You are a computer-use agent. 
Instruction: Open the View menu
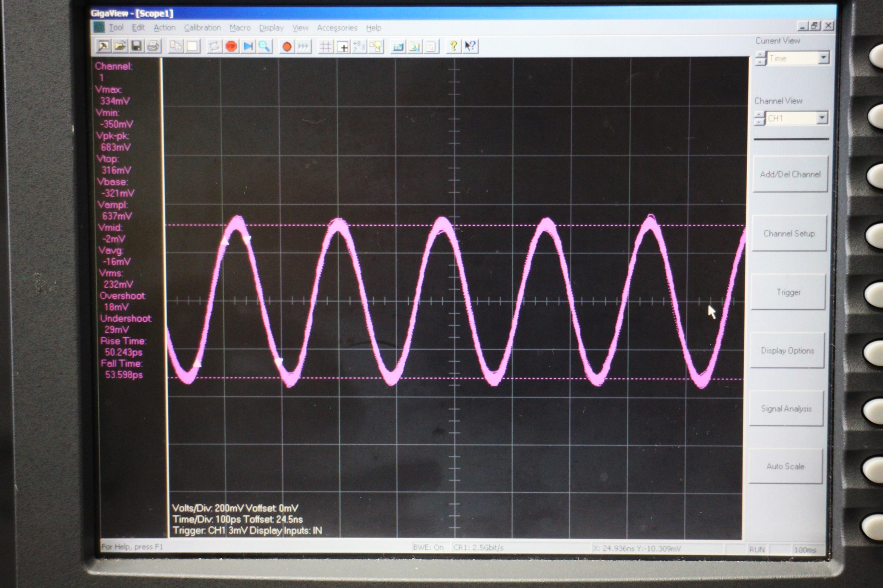point(300,28)
